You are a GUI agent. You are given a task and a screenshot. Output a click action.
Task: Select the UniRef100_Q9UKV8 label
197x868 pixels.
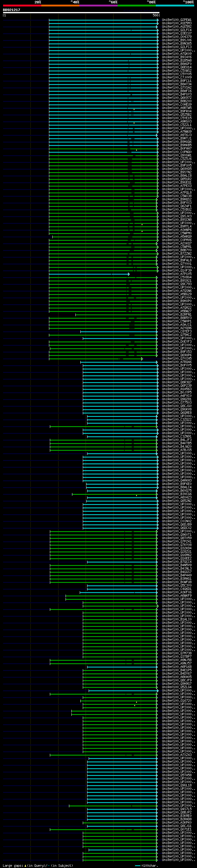coord(176,410)
